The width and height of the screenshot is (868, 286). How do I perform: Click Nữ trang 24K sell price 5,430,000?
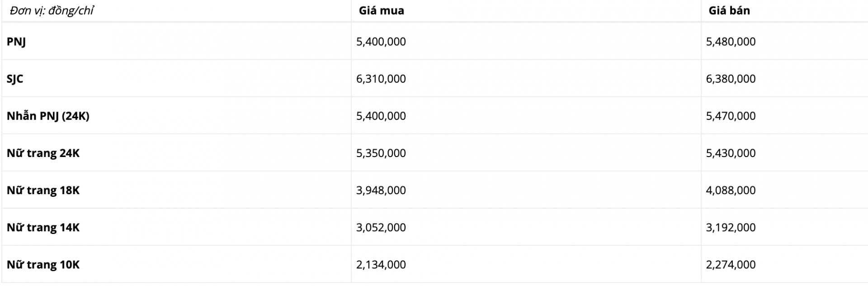[731, 153]
